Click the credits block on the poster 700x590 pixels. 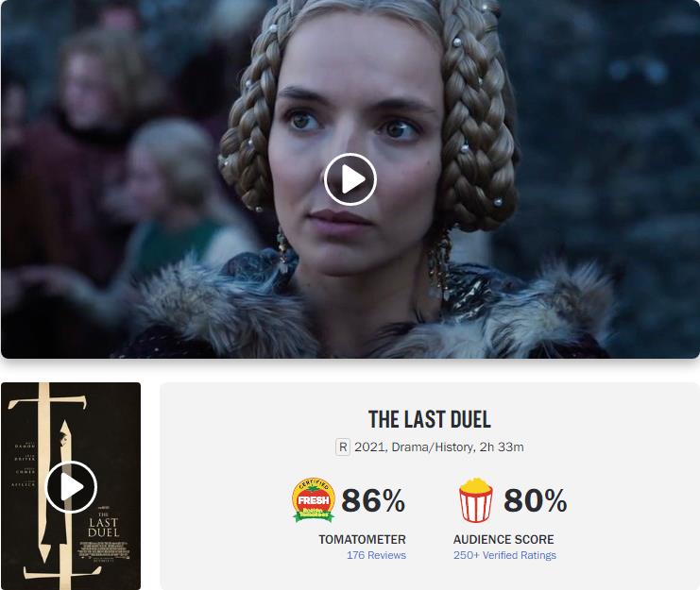pyautogui.click(x=104, y=549)
